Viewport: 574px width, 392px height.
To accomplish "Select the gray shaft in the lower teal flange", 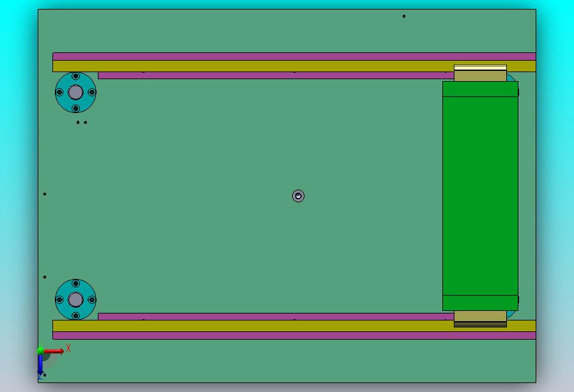I will [x=76, y=299].
